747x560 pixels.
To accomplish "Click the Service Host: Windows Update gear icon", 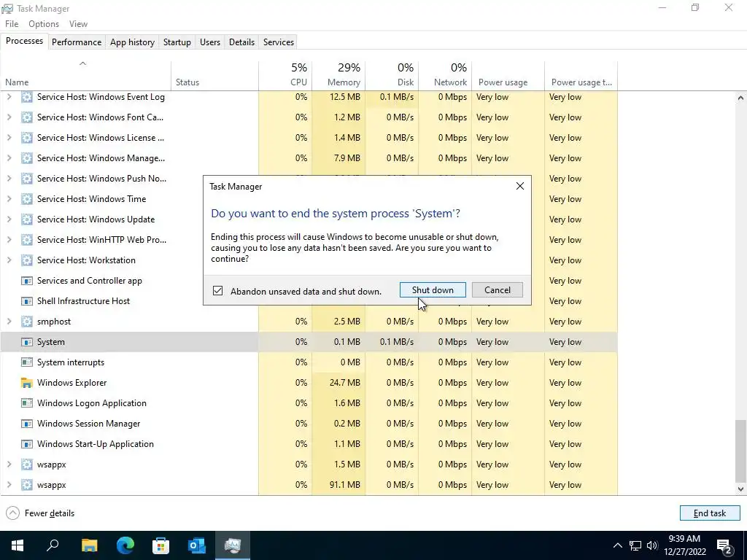I will tap(27, 219).
